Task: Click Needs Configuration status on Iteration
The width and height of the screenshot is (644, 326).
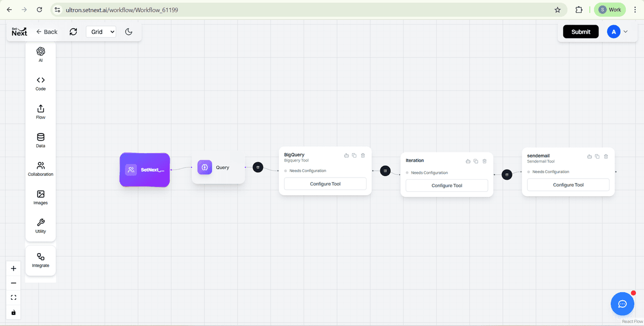Action: click(429, 173)
